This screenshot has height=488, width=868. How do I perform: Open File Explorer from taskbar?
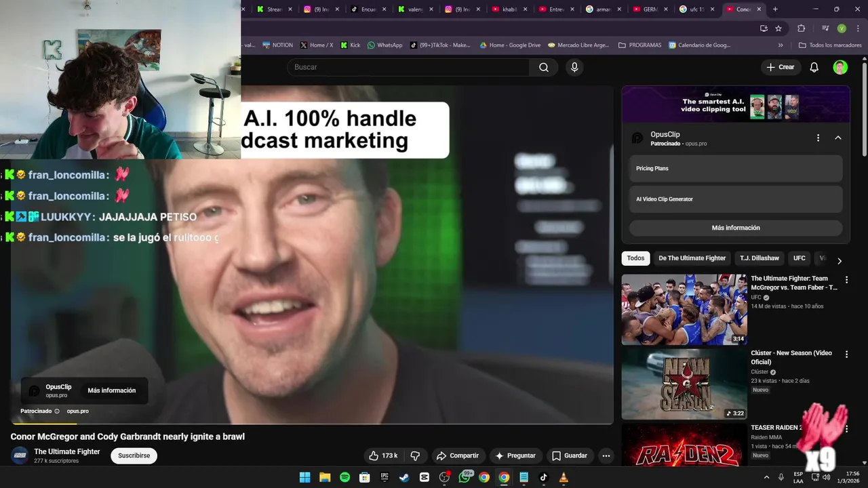coord(325,477)
